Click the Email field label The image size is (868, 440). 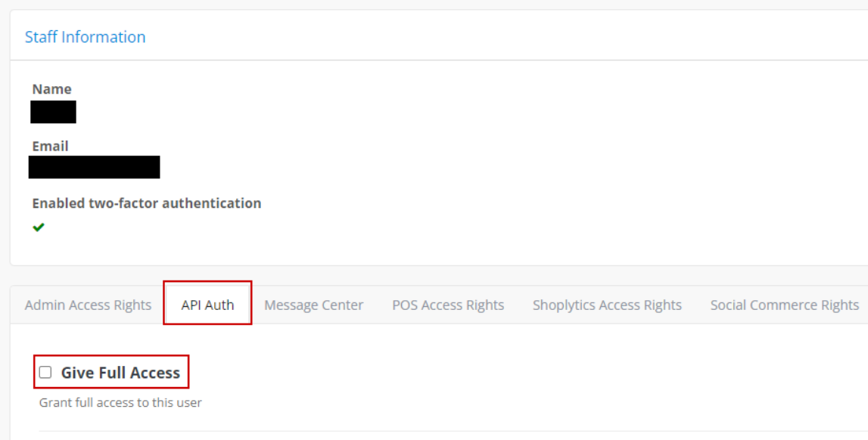coord(50,146)
